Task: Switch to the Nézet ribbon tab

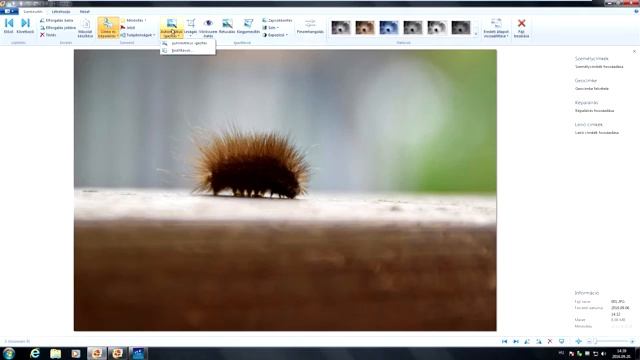Action: [84, 11]
